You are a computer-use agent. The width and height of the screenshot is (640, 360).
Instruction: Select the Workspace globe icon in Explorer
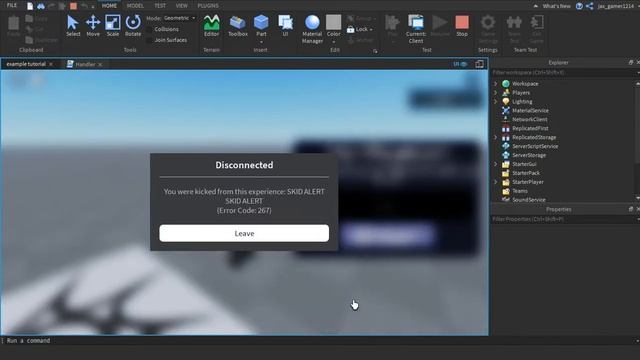(x=506, y=84)
